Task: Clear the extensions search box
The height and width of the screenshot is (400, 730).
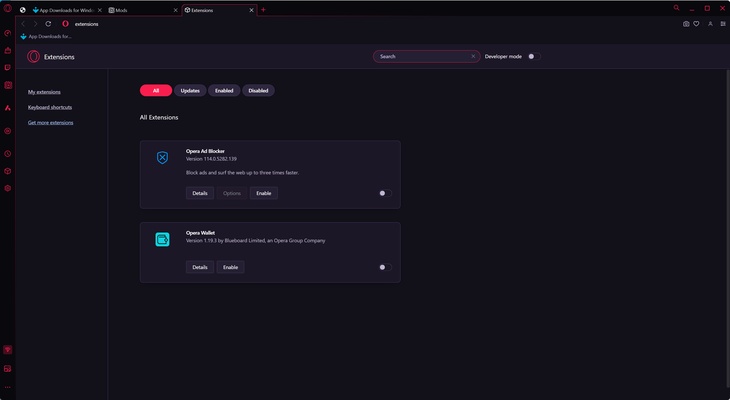Action: [x=473, y=56]
